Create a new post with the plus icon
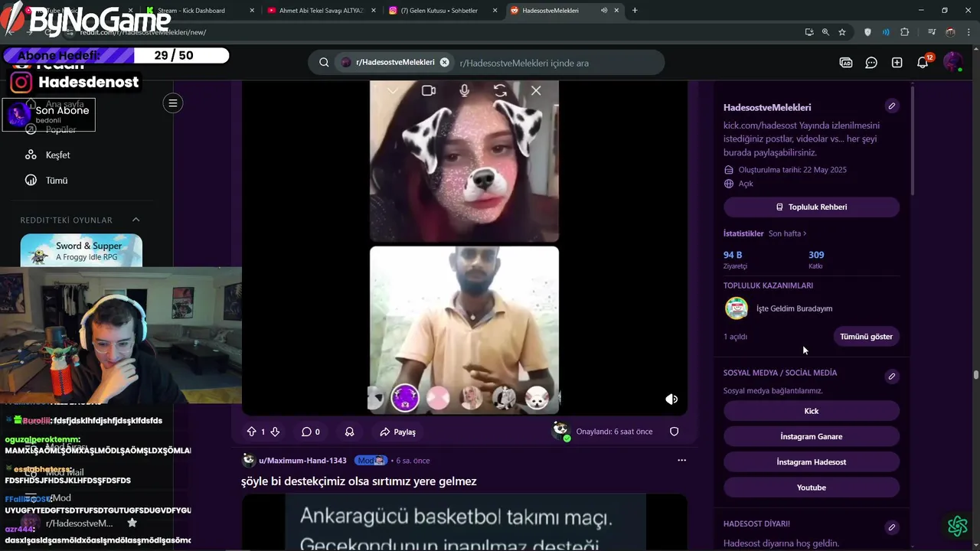Screen dimensions: 980x551 (x=897, y=63)
